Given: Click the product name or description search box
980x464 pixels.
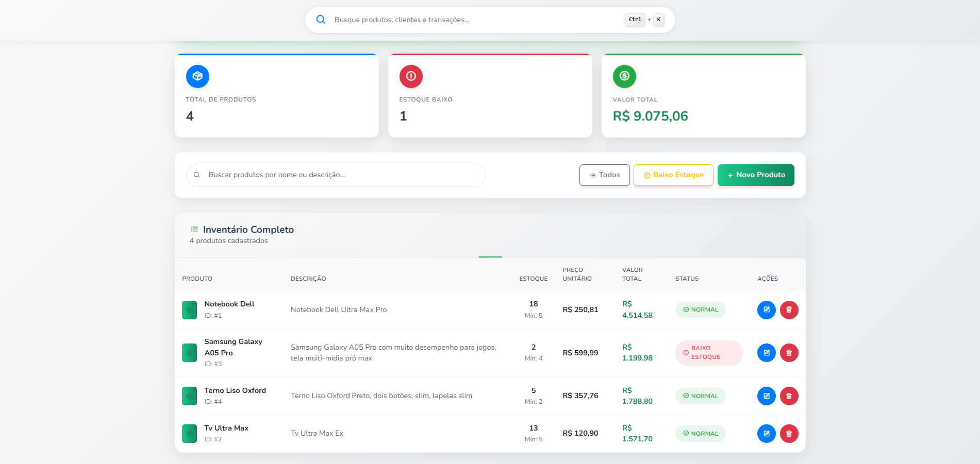Looking at the screenshot, I should (340, 175).
